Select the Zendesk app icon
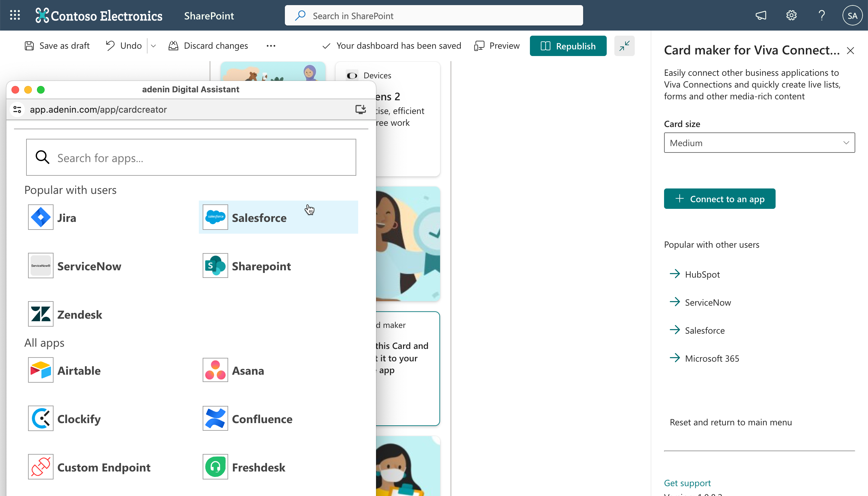 click(x=40, y=314)
